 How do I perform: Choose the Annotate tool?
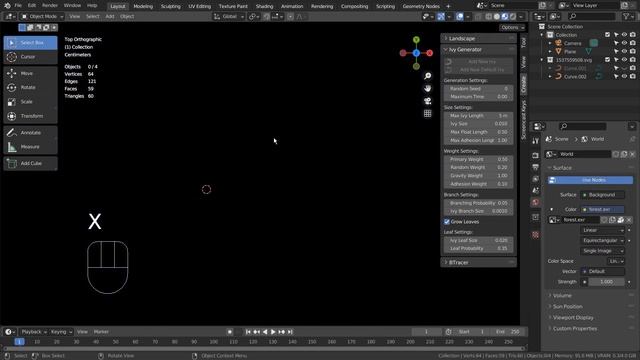(31, 132)
